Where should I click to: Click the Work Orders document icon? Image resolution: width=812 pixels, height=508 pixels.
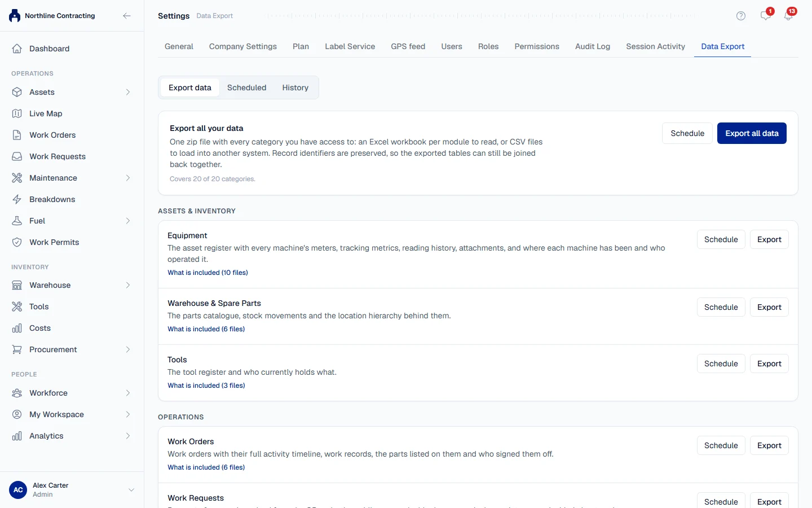[x=17, y=135]
